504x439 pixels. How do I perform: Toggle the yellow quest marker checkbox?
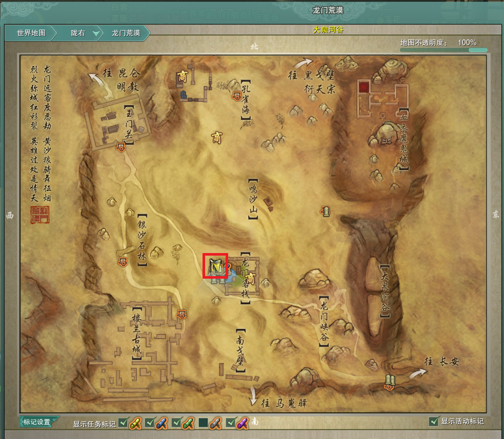pyautogui.click(x=123, y=423)
